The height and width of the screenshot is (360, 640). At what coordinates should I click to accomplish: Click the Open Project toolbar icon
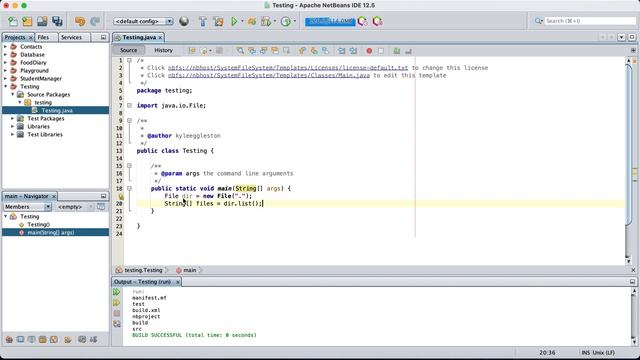point(42,21)
